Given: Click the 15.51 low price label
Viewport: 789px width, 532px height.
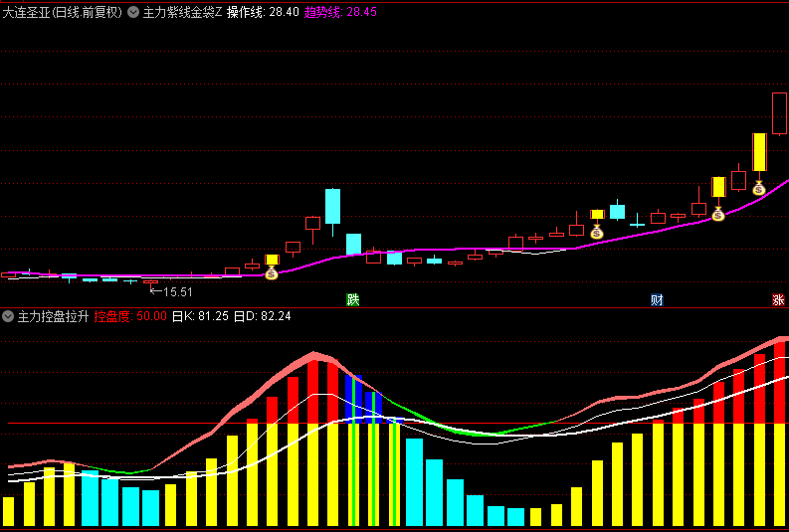Looking at the screenshot, I should [178, 292].
